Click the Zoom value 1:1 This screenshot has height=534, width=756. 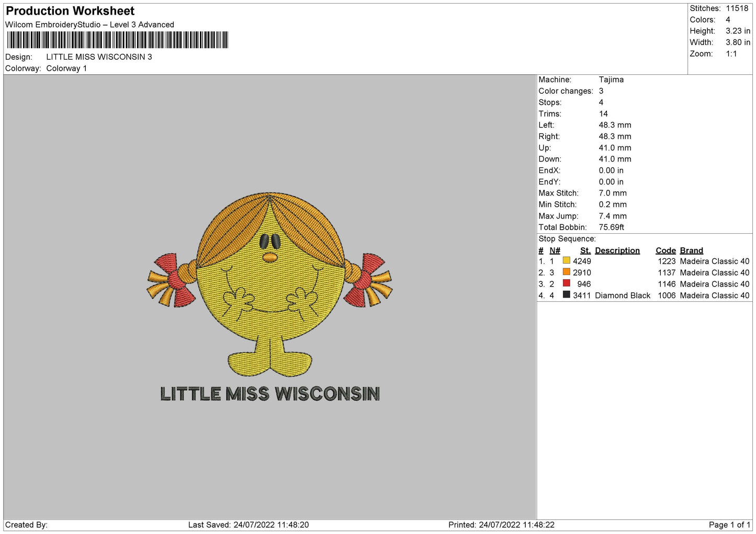click(731, 54)
